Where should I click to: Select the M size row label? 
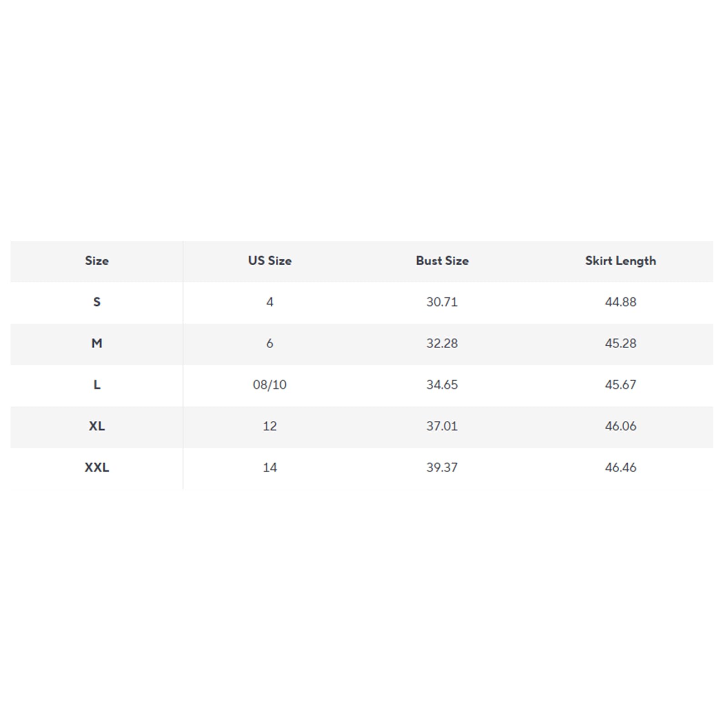pyautogui.click(x=97, y=344)
